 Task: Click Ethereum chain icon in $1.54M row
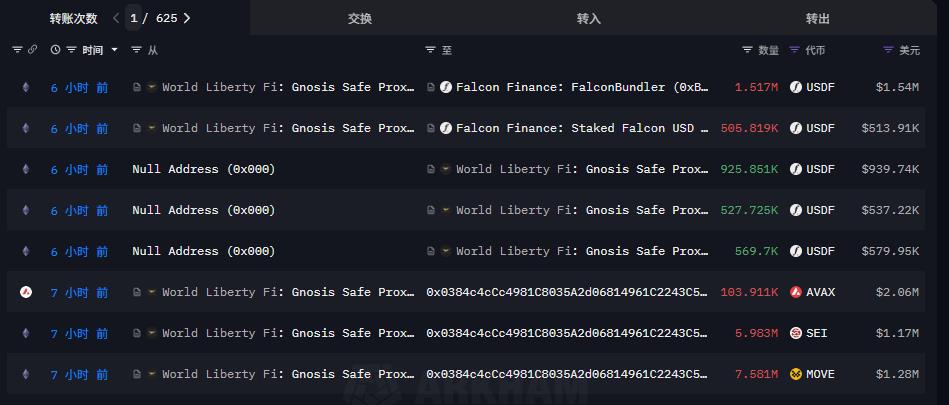click(25, 87)
